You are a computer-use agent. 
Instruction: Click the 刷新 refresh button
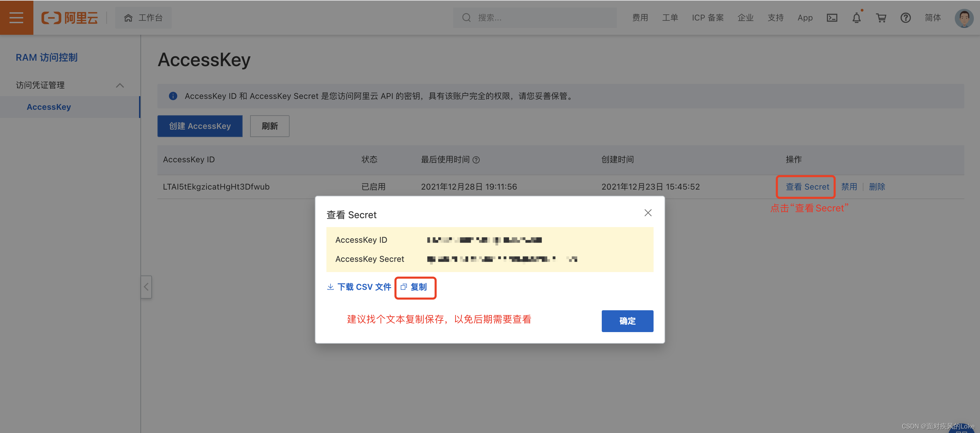tap(269, 126)
